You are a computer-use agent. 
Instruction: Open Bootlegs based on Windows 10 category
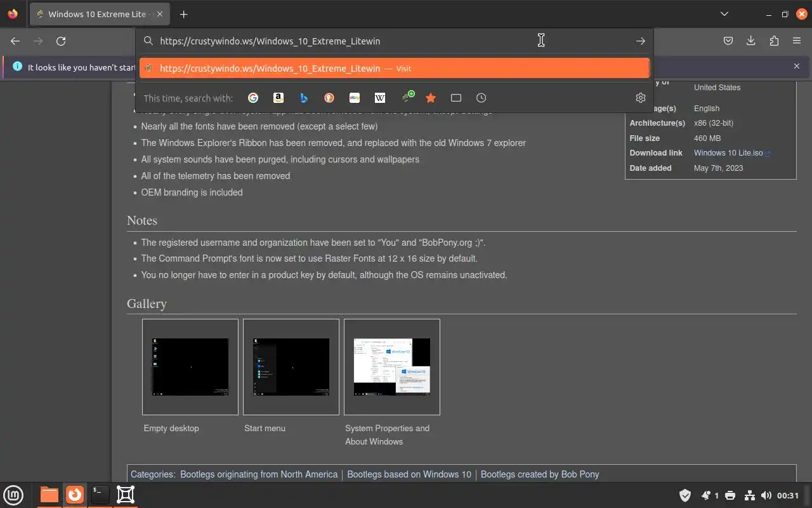click(409, 474)
